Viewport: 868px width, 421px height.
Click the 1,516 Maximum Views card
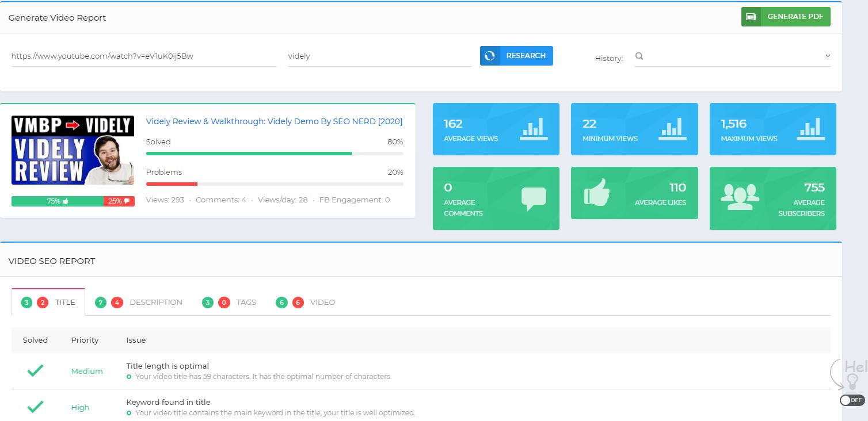pos(773,129)
